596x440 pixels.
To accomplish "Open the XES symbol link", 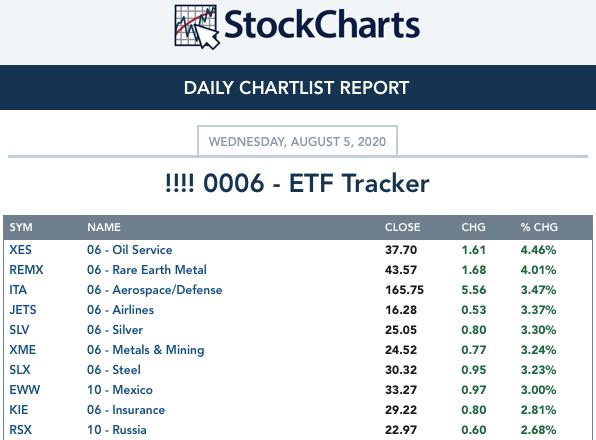I will pos(21,250).
